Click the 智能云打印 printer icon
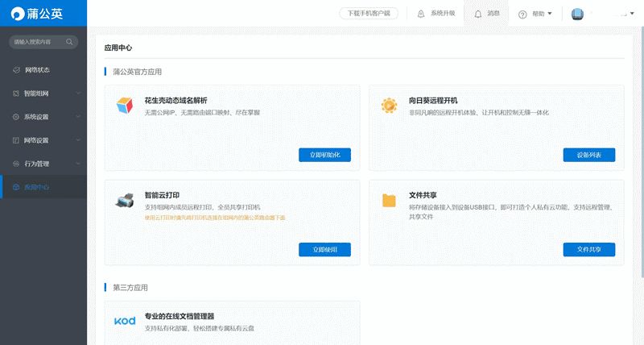This screenshot has width=644, height=345. tap(125, 200)
